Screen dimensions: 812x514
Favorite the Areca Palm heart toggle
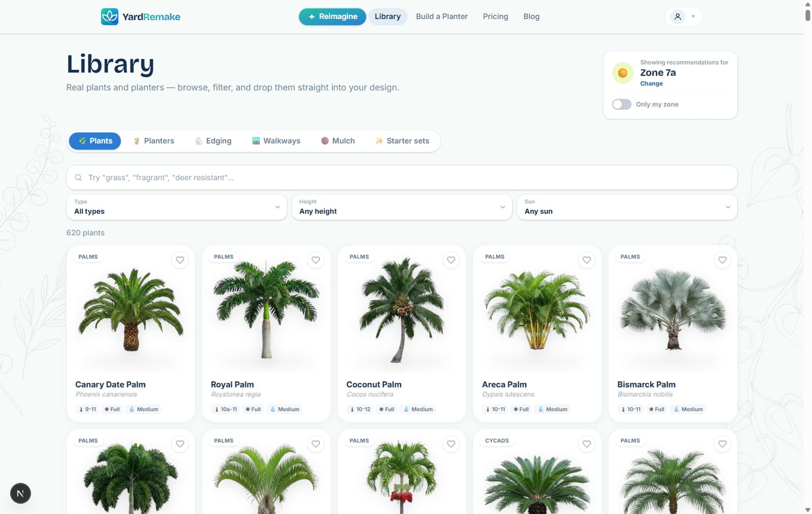coord(587,260)
